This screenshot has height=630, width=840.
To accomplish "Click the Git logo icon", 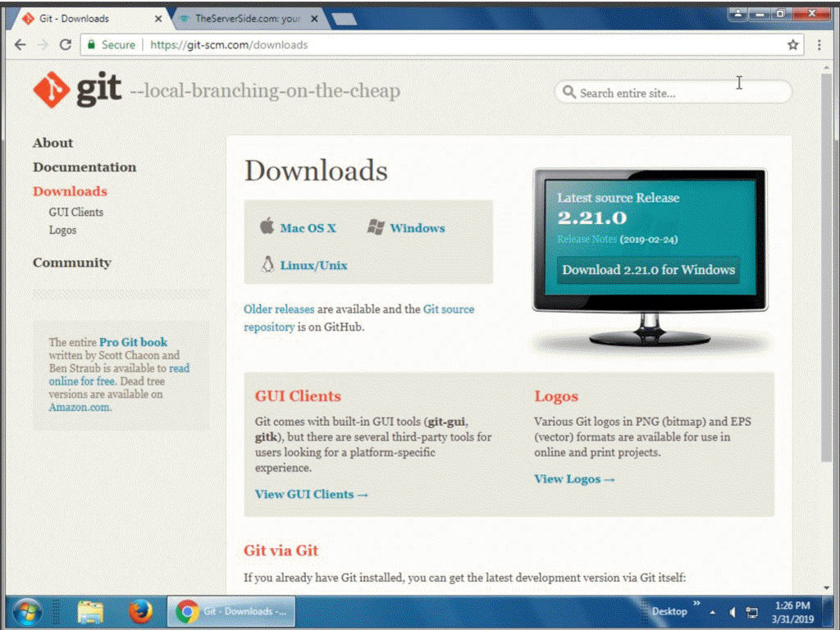I will pos(51,89).
